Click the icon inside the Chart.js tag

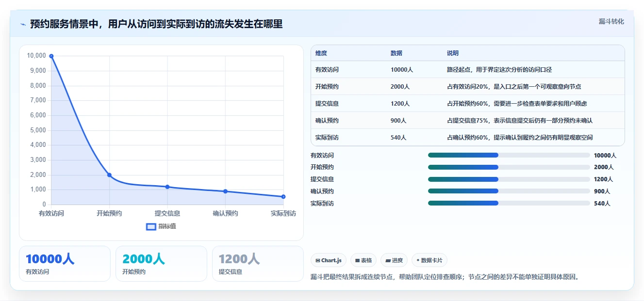[x=317, y=261]
